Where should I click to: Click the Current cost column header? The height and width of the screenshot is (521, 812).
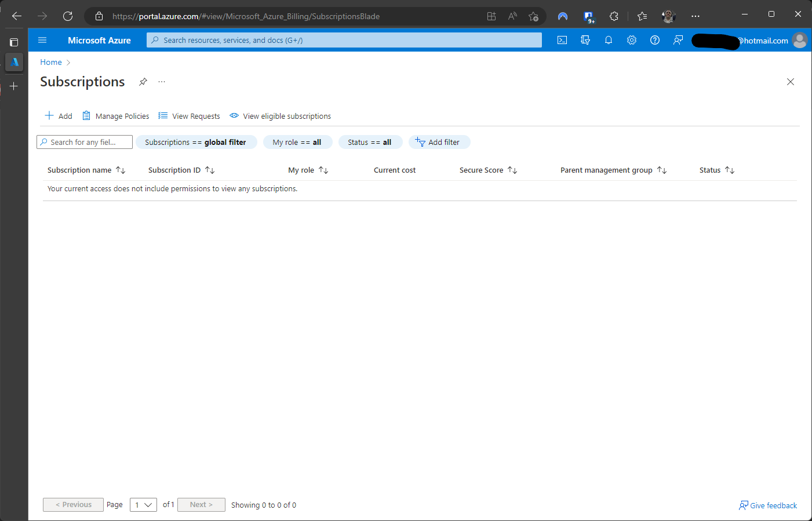395,170
